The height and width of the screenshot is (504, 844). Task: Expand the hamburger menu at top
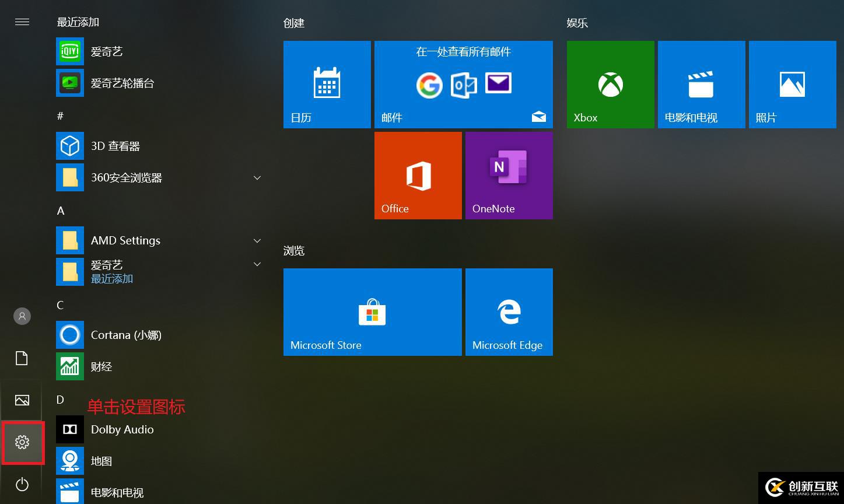pos(22,22)
